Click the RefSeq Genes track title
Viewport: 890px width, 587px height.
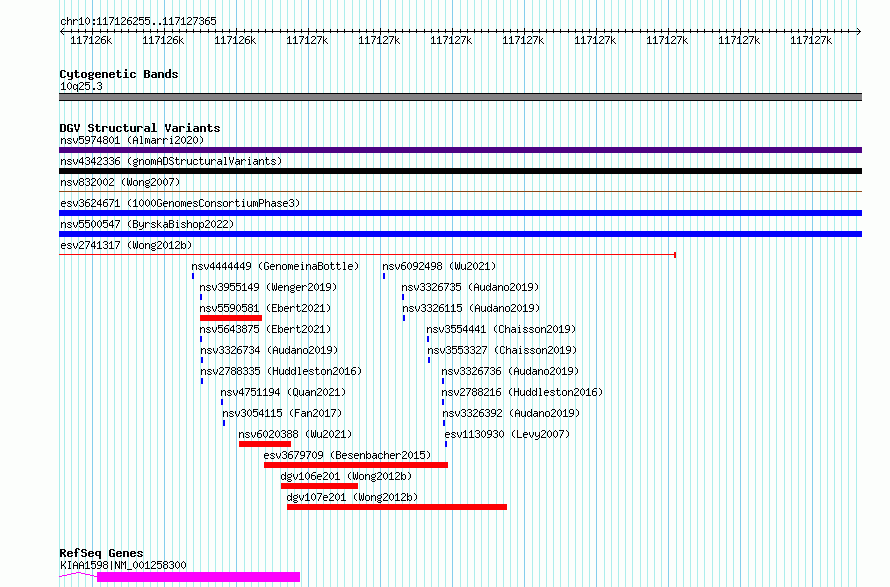(101, 553)
